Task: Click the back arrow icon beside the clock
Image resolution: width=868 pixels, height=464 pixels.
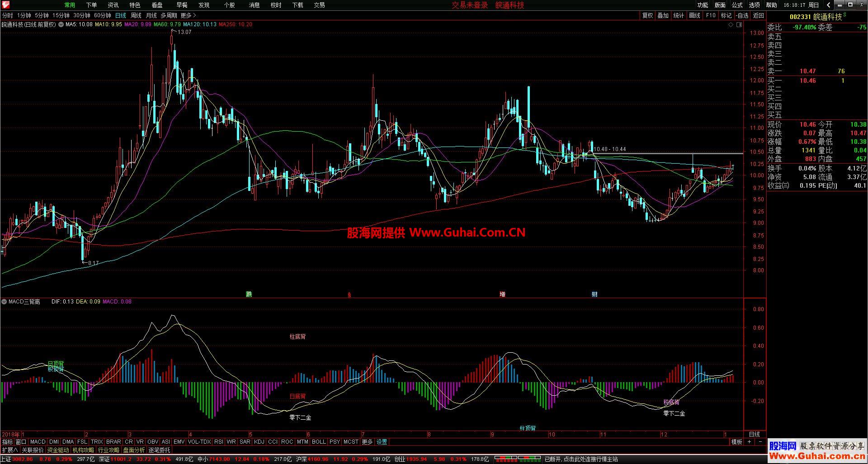Action: point(828,5)
